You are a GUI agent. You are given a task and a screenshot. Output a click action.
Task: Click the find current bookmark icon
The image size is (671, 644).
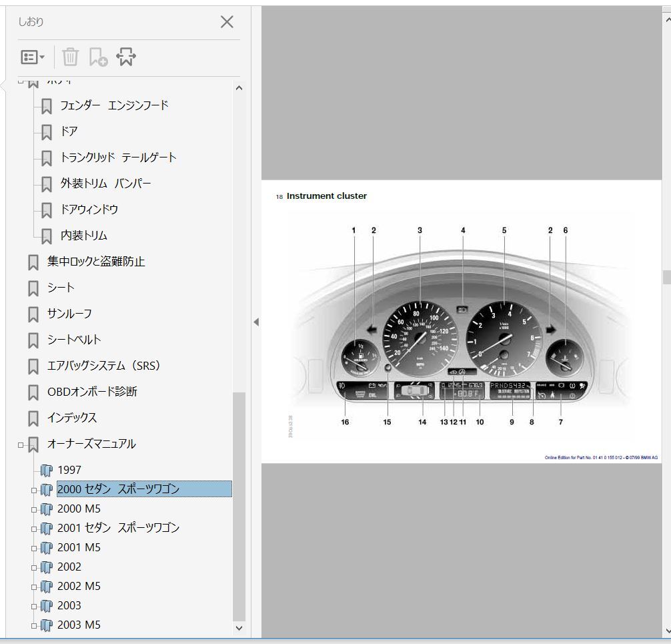(126, 57)
